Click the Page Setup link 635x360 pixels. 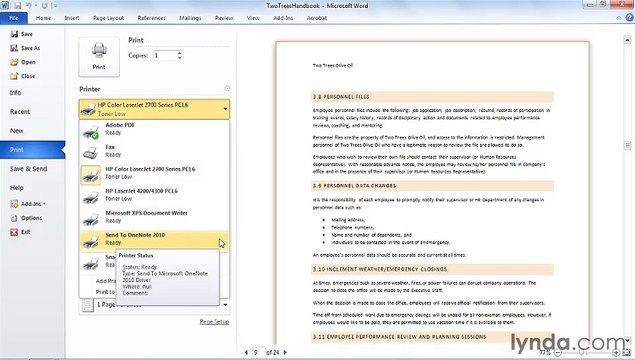pos(214,322)
